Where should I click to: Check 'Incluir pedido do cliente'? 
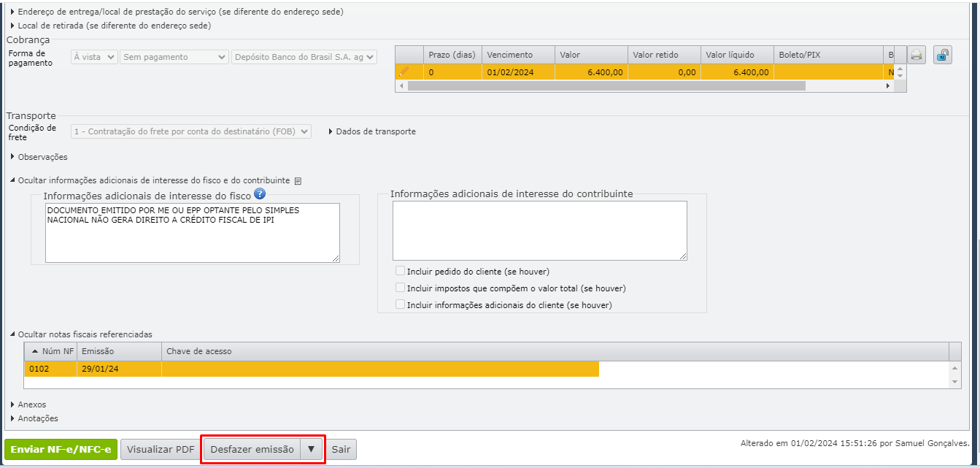tap(400, 271)
